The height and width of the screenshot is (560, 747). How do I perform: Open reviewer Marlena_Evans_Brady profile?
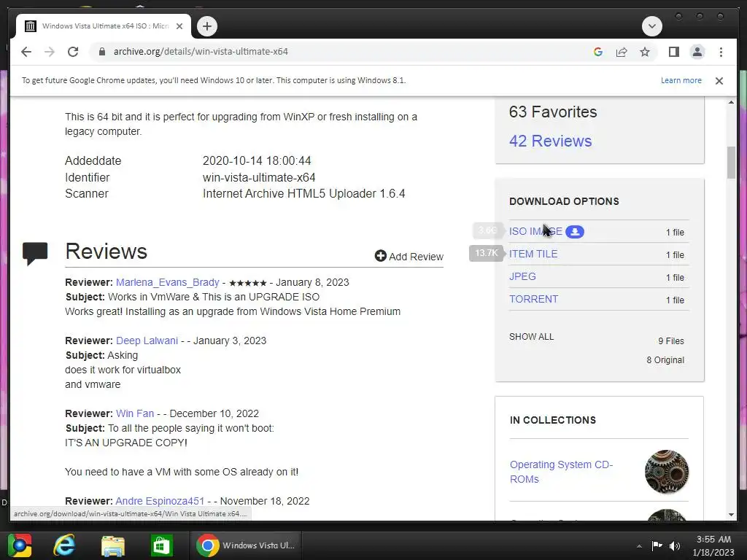(168, 282)
